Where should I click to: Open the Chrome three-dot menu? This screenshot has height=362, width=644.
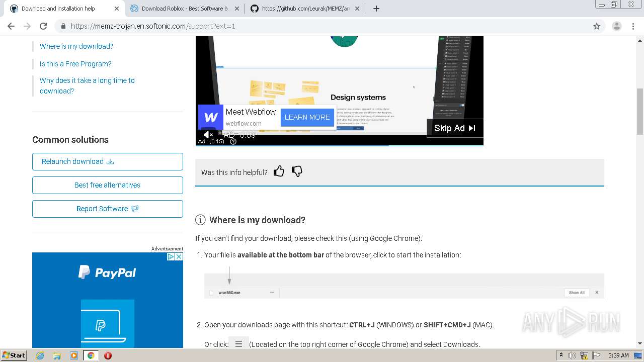point(633,26)
